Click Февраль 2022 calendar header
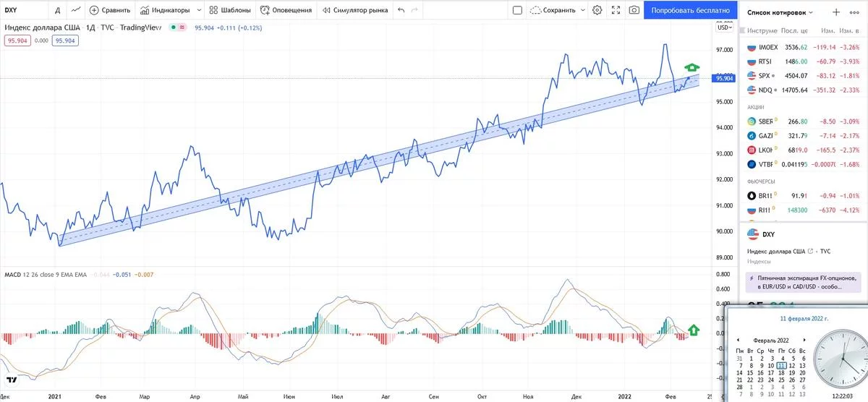Viewport: 868px width, 402px height. (x=770, y=340)
